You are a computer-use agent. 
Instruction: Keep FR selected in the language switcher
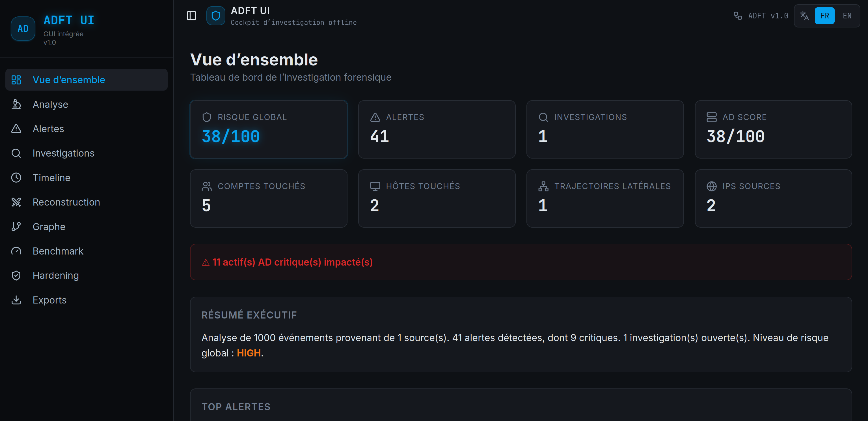click(x=824, y=15)
